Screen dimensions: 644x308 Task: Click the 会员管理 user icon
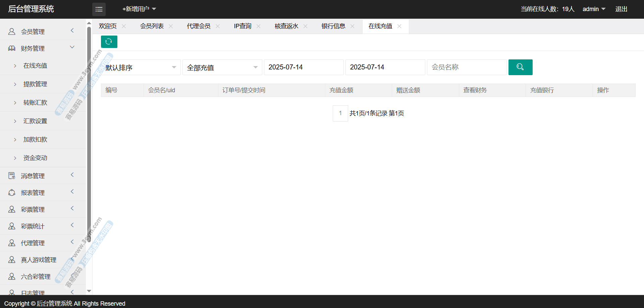[x=12, y=32]
